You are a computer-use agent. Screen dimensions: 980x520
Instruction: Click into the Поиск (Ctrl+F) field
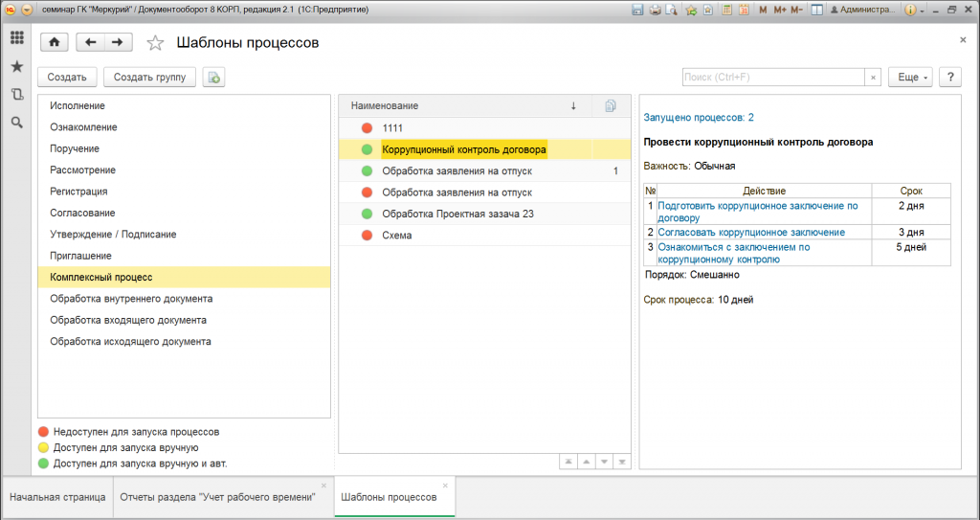[773, 77]
